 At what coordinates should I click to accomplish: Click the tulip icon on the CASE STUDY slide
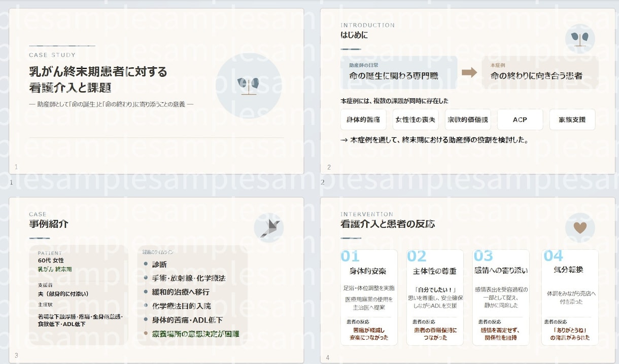(249, 86)
